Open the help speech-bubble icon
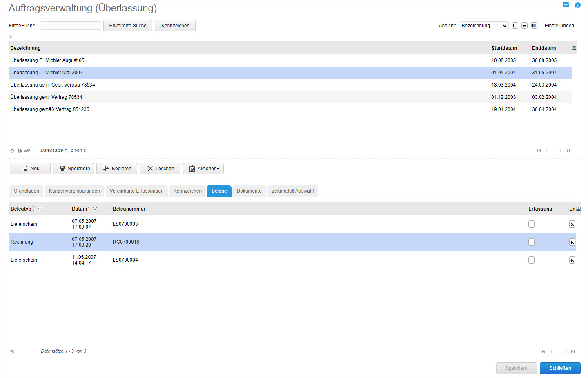This screenshot has height=378, width=588. pyautogui.click(x=577, y=5)
